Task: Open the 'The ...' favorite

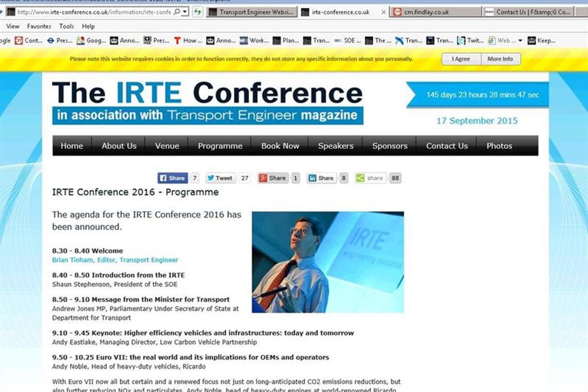Action: click(x=378, y=40)
